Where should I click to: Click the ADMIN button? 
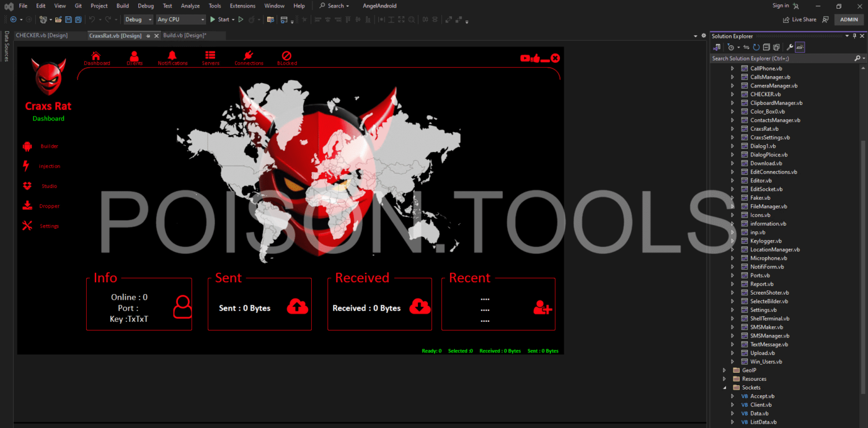click(x=849, y=20)
